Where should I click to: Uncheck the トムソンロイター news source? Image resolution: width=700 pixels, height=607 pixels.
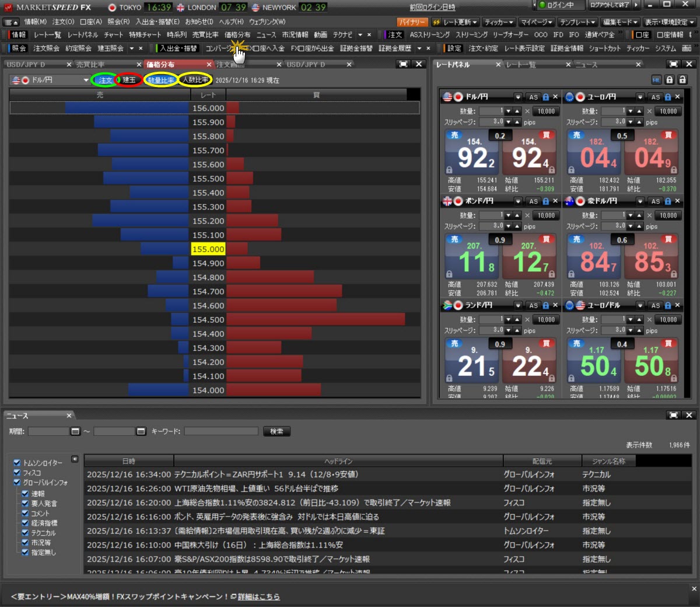point(17,462)
